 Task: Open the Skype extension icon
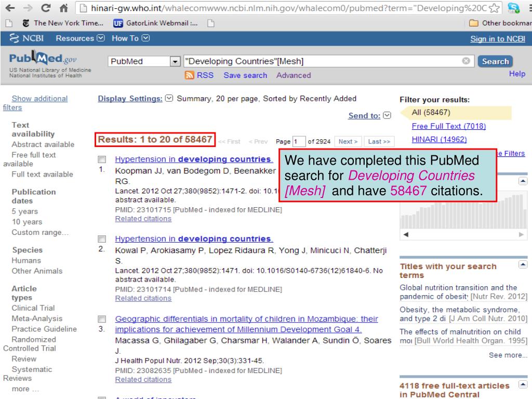(513, 8)
